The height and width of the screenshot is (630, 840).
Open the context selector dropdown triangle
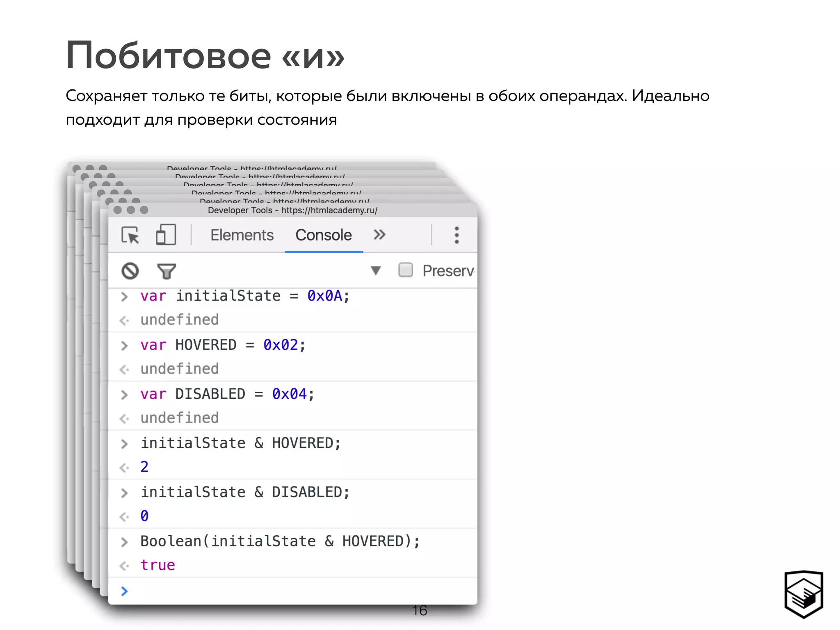coord(376,271)
